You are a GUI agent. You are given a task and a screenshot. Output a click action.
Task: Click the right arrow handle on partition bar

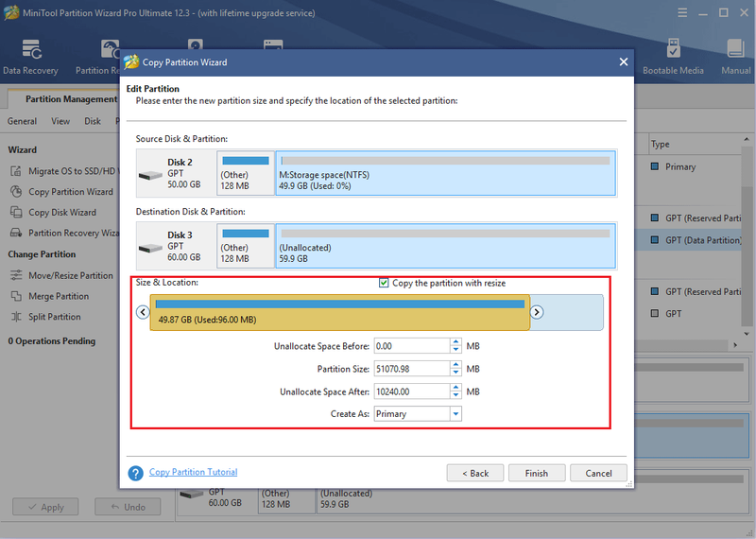click(537, 312)
